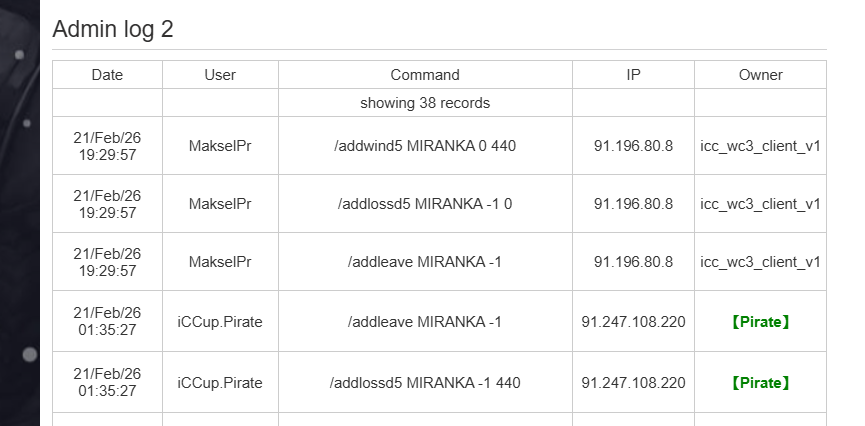This screenshot has width=865, height=426.
Task: Click the "showing 38 records" text
Action: [x=425, y=103]
